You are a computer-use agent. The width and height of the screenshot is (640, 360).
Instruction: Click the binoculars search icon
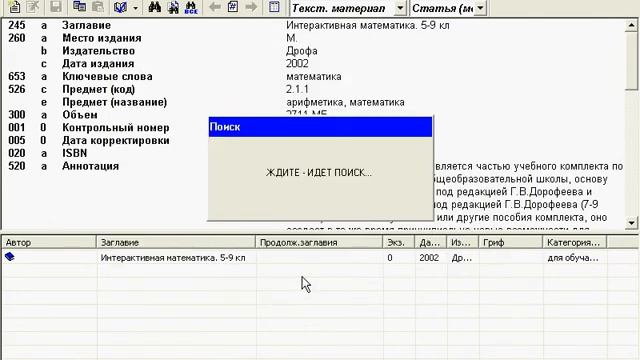pos(155,7)
